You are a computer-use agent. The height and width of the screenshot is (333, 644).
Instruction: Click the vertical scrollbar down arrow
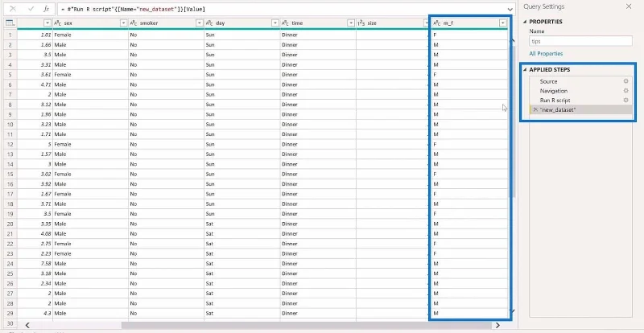click(x=512, y=311)
